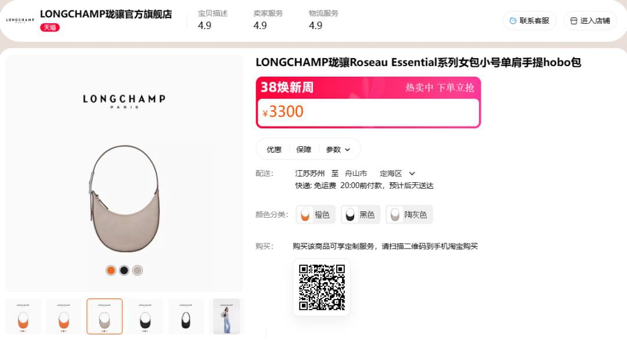Pick the 陶灰色 color variant
The width and height of the screenshot is (627, 364).
coord(409,214)
